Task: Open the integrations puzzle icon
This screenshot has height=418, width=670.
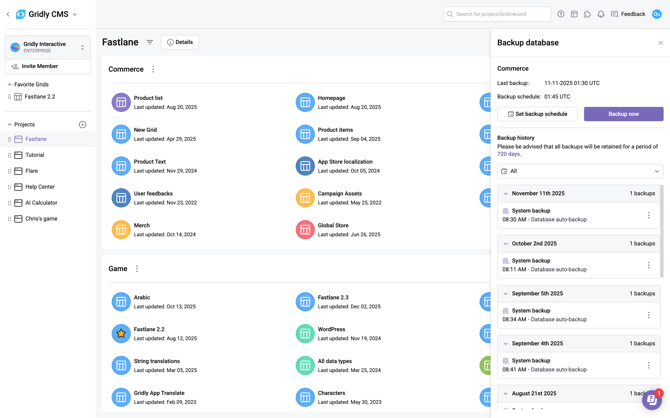Action: tap(588, 14)
